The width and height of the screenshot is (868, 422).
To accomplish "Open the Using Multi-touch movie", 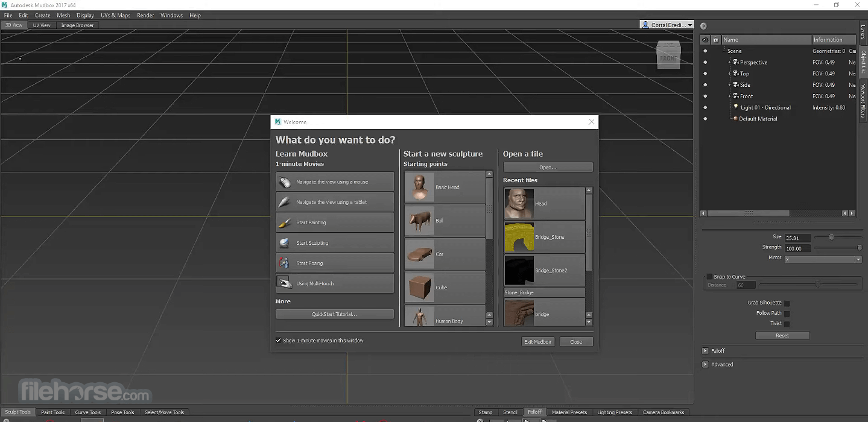I will [x=335, y=283].
